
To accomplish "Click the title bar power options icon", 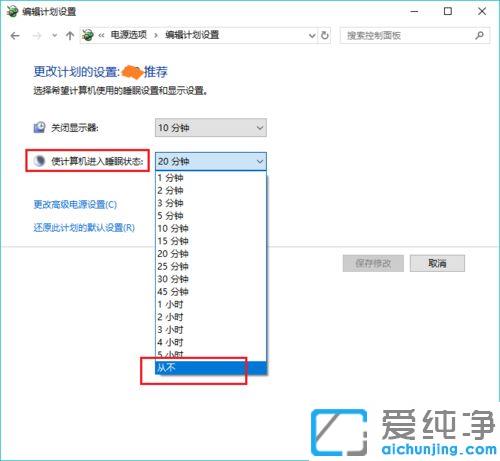I will pyautogui.click(x=12, y=11).
